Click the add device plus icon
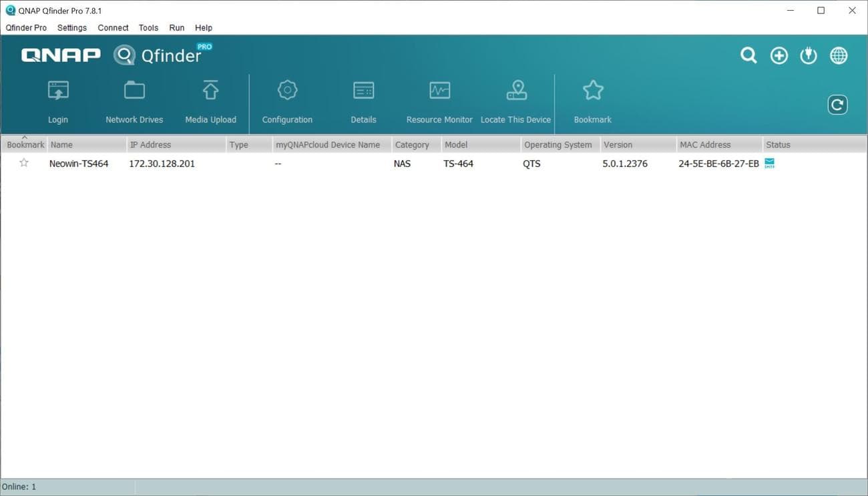 (x=779, y=55)
